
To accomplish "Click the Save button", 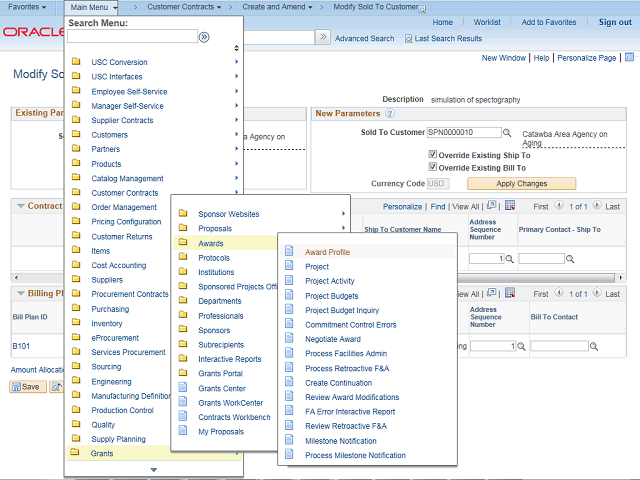I will point(28,387).
